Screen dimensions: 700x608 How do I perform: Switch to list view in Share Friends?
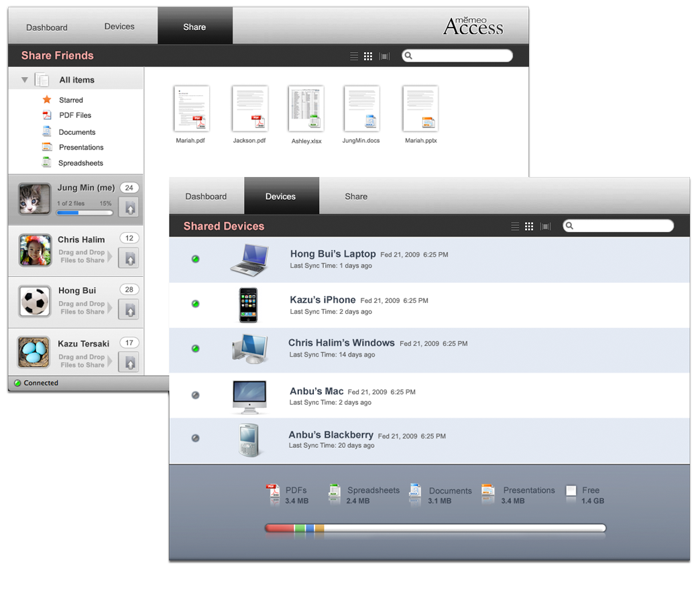tap(354, 56)
